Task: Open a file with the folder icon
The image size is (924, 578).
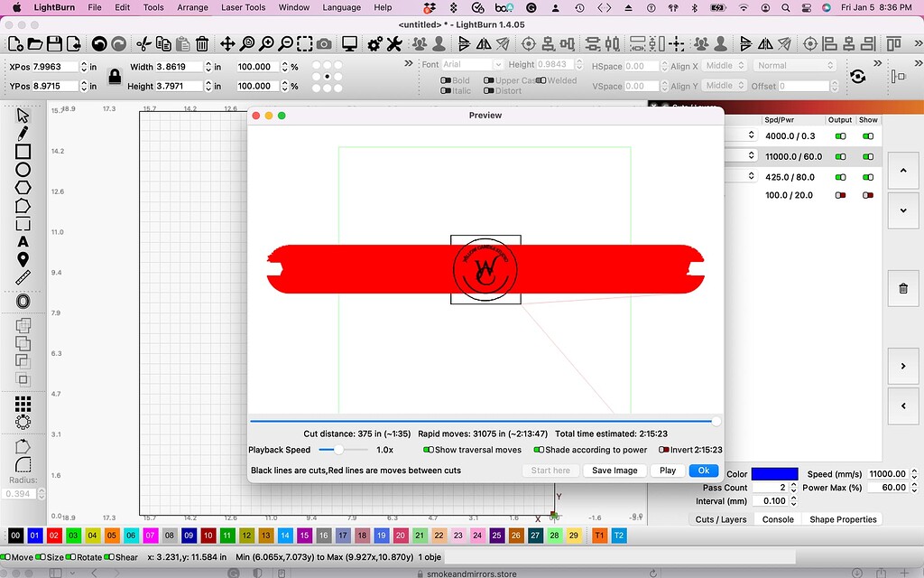Action: (35, 43)
